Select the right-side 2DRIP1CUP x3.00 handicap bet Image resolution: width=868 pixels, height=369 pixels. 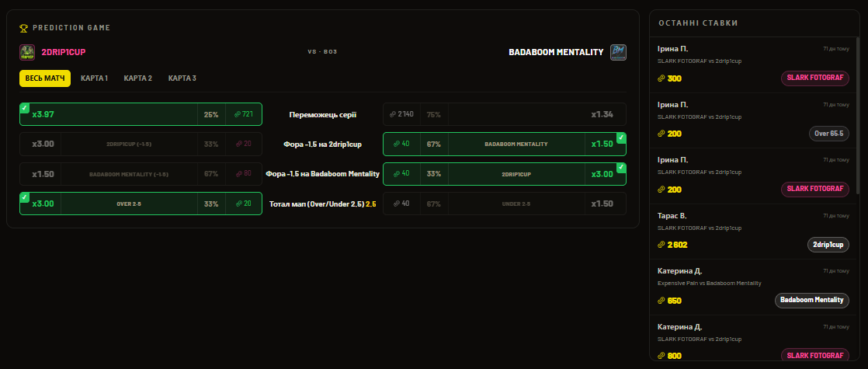[x=505, y=173]
